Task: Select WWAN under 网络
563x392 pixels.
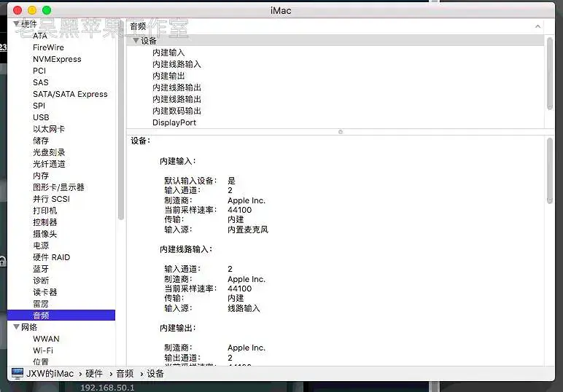Action: [46, 339]
